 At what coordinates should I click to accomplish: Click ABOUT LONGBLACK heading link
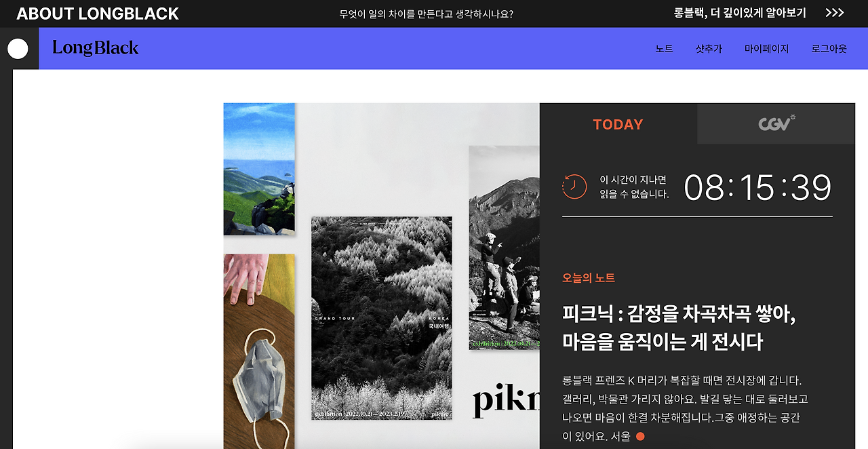[x=98, y=14]
